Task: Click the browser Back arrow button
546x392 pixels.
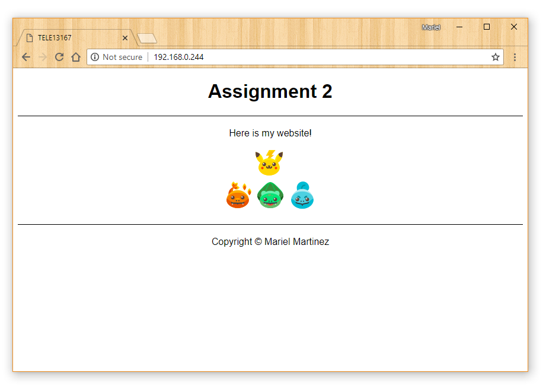Action: click(26, 57)
